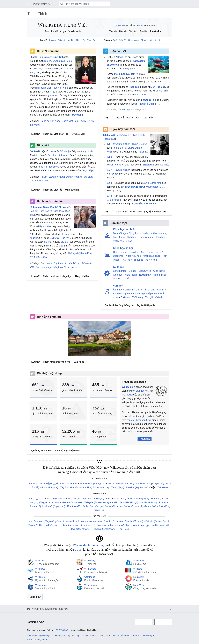Click the Meta-Wiki globe logo icon
199x644 pixels.
click(x=128, y=586)
